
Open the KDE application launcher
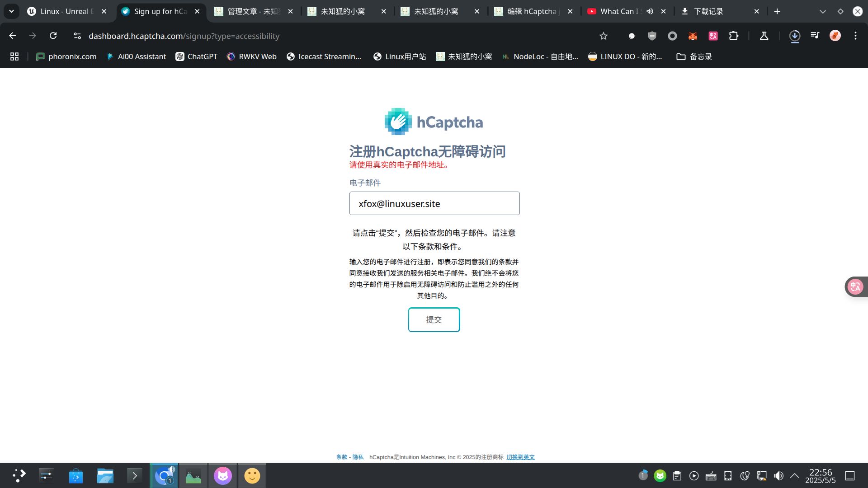pos(19,475)
